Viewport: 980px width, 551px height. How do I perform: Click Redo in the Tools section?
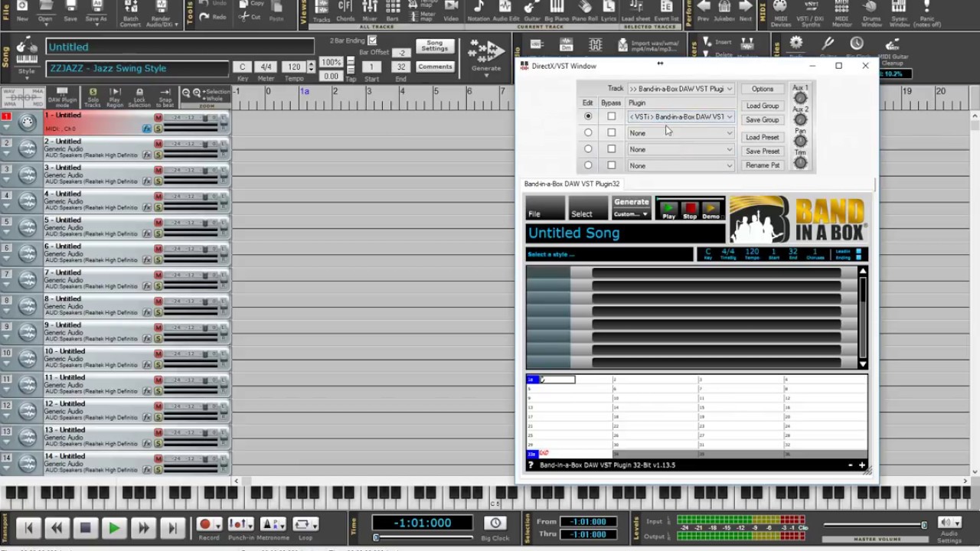pyautogui.click(x=212, y=16)
